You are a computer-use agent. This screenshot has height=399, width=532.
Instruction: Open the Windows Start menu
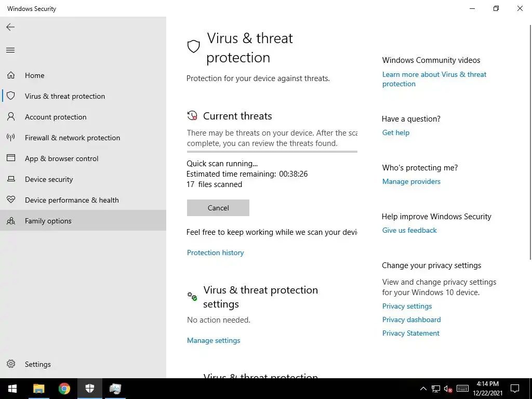[x=12, y=389]
